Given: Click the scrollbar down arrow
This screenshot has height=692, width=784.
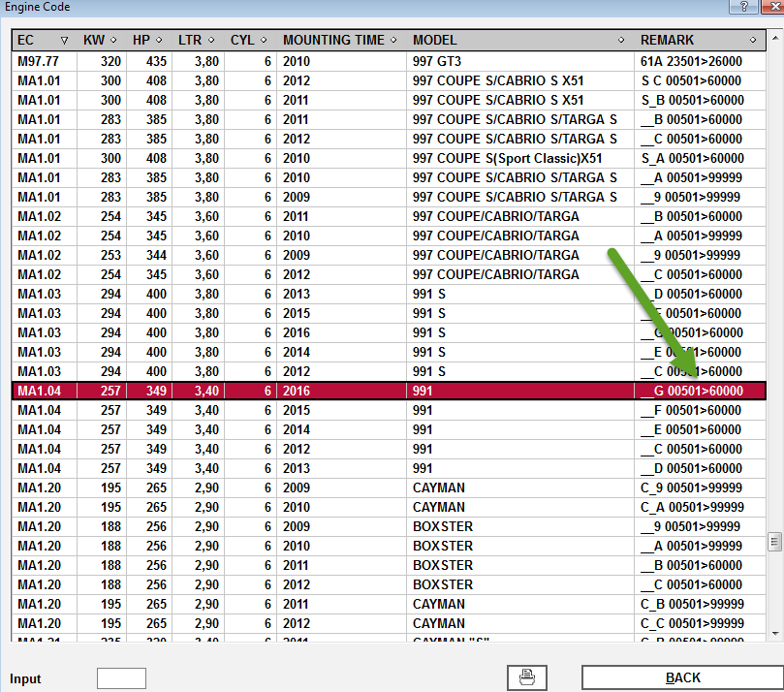Looking at the screenshot, I should (x=774, y=633).
